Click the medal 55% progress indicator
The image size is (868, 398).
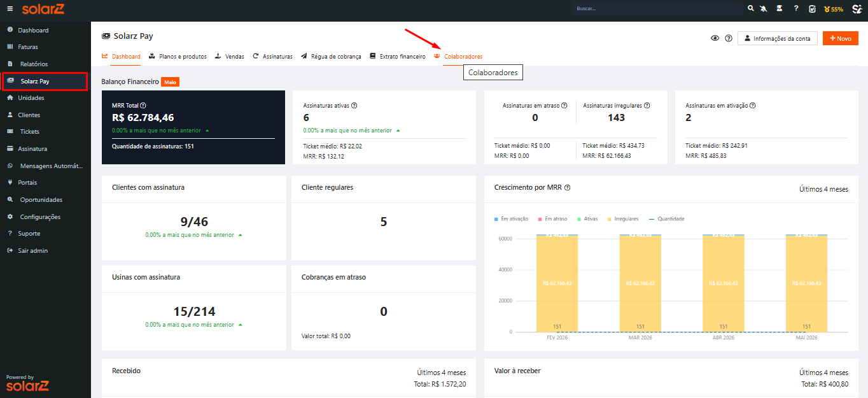833,10
